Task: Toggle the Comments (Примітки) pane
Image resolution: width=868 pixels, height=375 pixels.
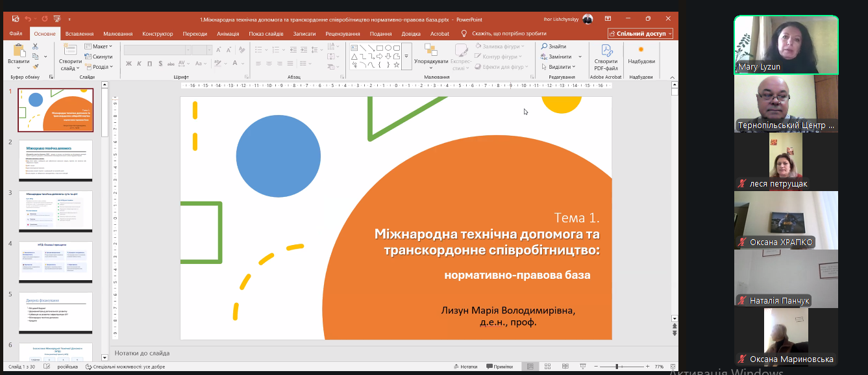Action: click(499, 367)
